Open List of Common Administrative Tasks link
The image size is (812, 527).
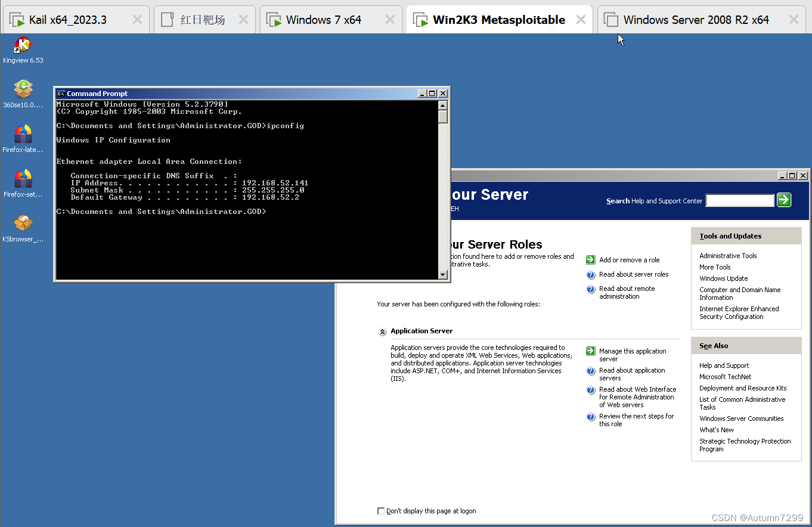[742, 403]
